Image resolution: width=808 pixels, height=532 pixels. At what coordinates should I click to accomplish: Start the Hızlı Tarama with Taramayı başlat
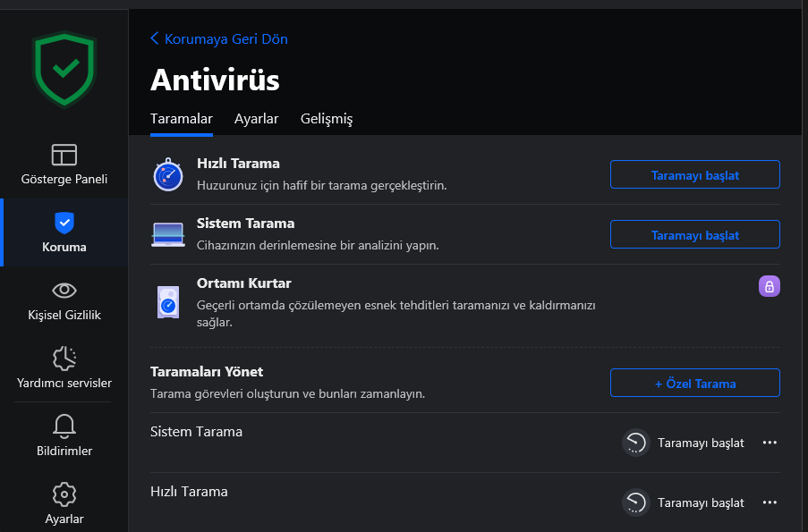[694, 174]
